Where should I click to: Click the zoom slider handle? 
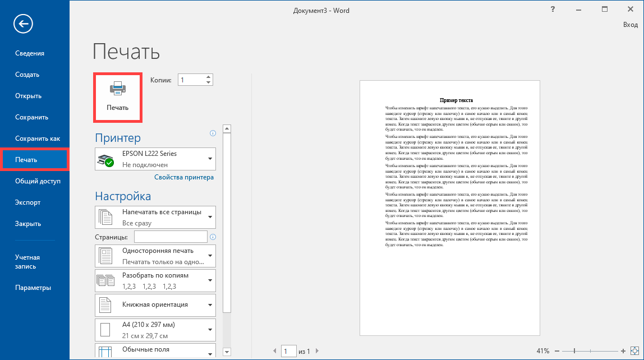pos(574,351)
